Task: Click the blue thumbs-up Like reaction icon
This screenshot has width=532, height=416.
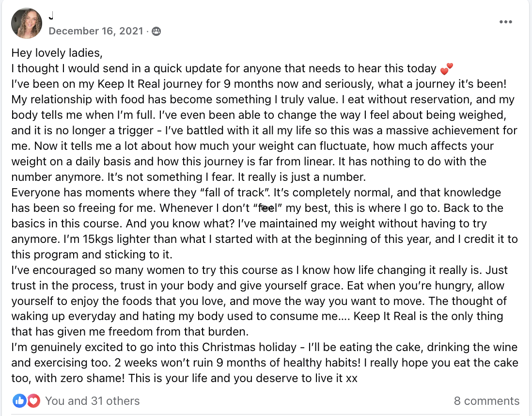Action: click(19, 400)
